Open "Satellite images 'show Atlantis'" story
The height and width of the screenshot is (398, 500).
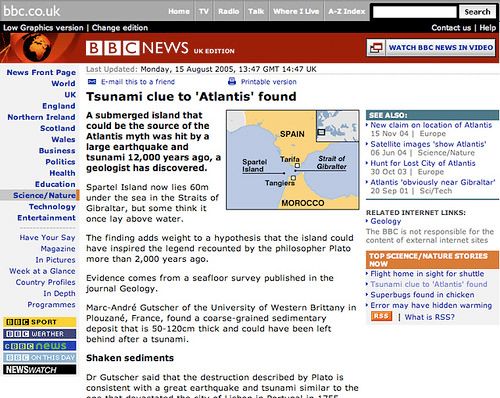428,144
